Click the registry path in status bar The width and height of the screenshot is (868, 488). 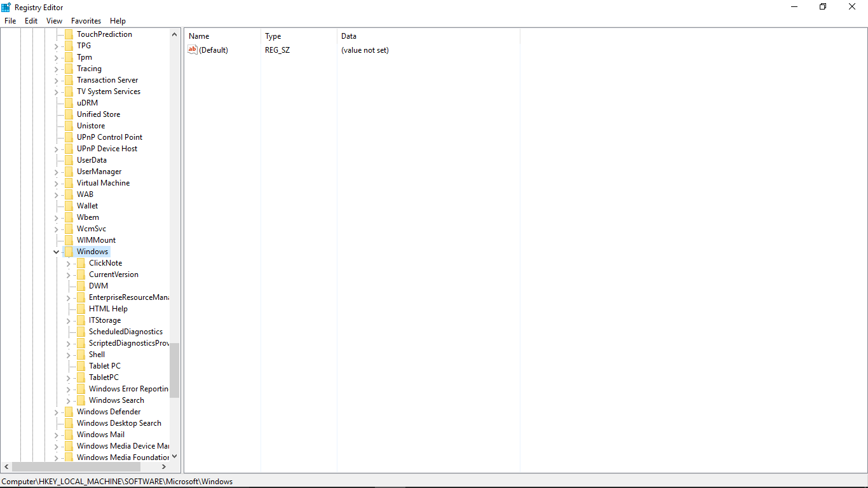[x=118, y=482]
